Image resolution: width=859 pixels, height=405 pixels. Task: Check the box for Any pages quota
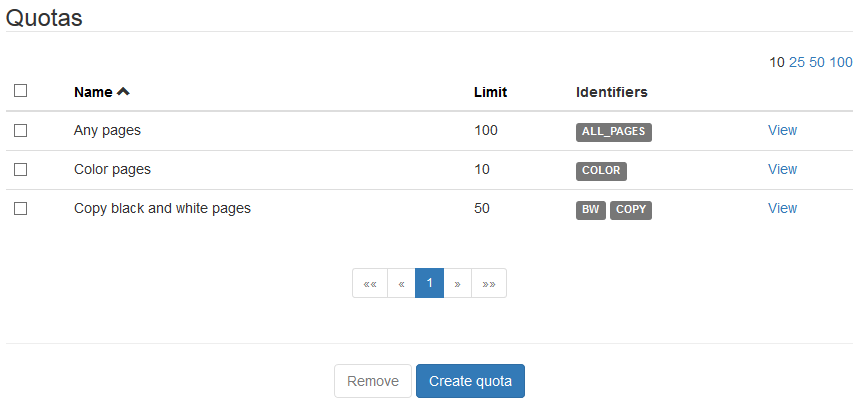(20, 130)
